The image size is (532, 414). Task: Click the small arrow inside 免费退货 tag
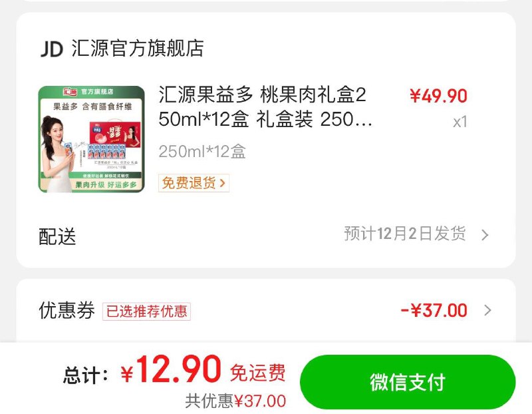pyautogui.click(x=222, y=184)
